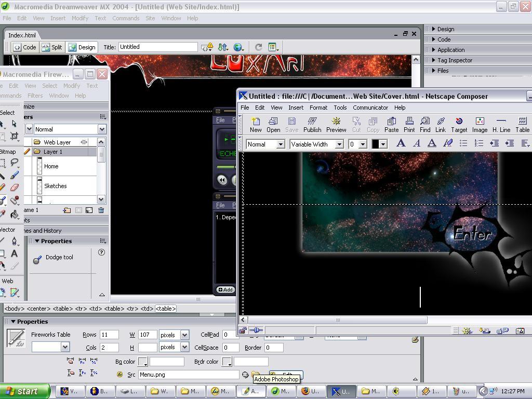Apply numbered list in Composer

click(478, 143)
